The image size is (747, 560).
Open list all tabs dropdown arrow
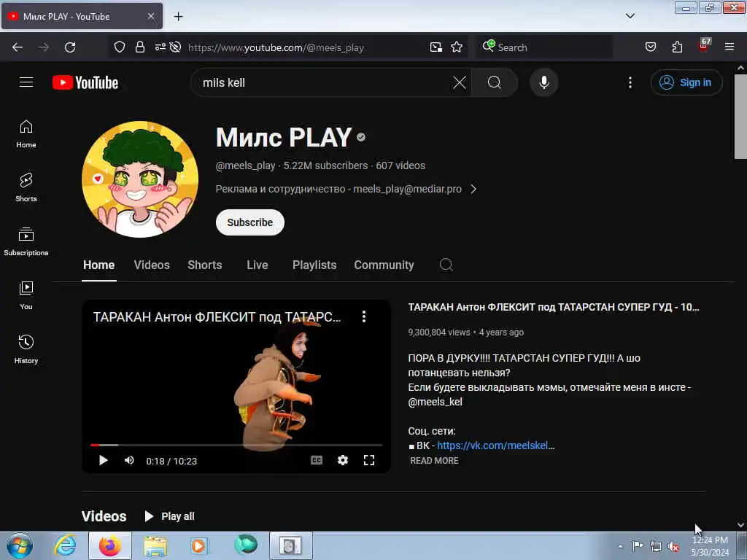(630, 16)
